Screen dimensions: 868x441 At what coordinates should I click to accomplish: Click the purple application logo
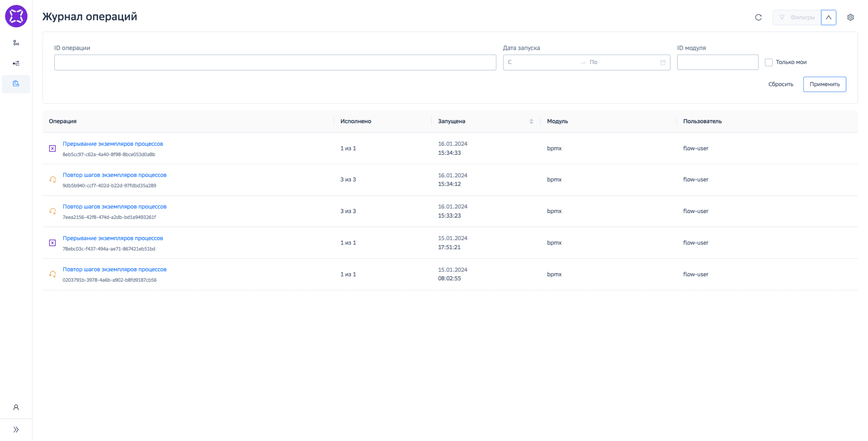tap(16, 16)
